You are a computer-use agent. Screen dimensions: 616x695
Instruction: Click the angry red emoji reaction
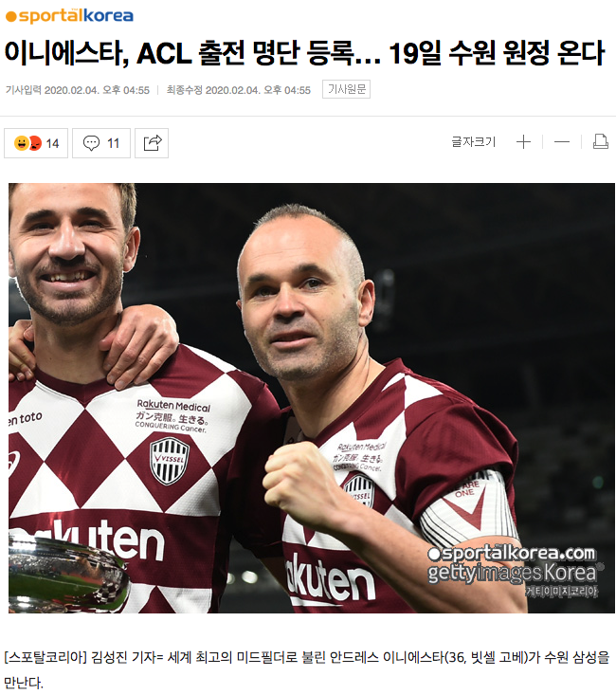35,143
